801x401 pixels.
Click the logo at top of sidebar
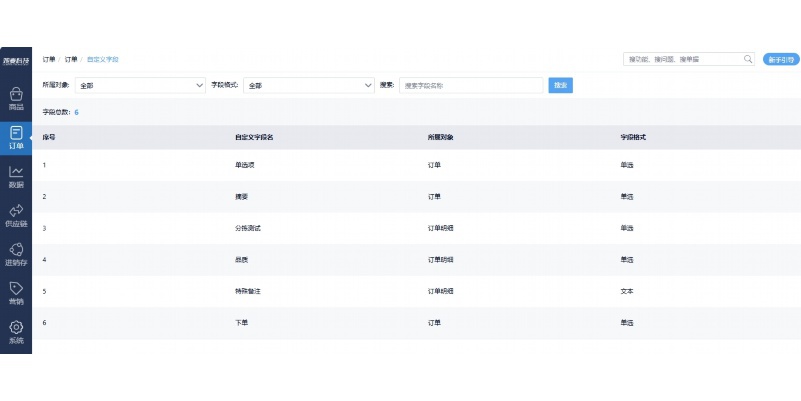[x=16, y=60]
